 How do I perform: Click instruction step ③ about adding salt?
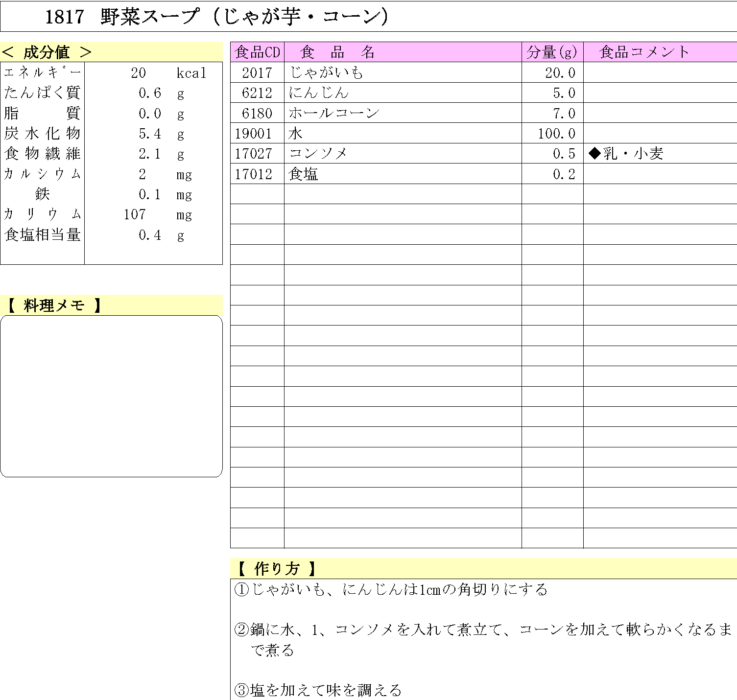click(318, 690)
